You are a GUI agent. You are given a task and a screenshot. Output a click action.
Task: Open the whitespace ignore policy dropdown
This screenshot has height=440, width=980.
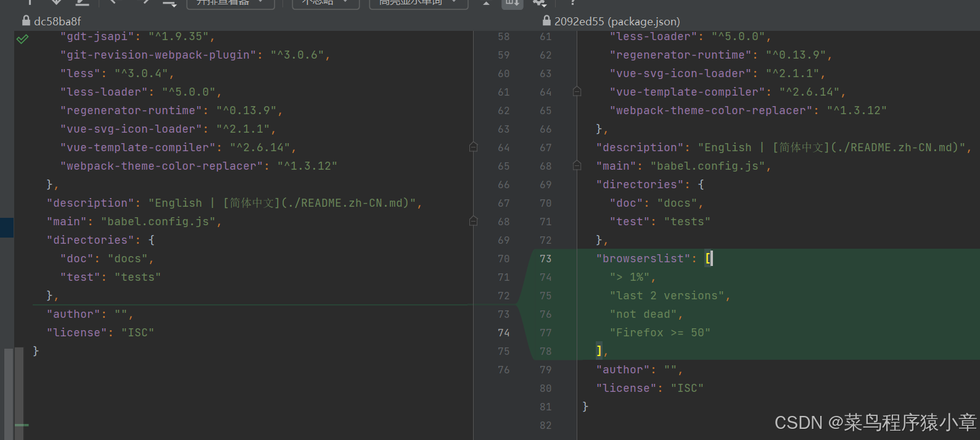coord(326,3)
